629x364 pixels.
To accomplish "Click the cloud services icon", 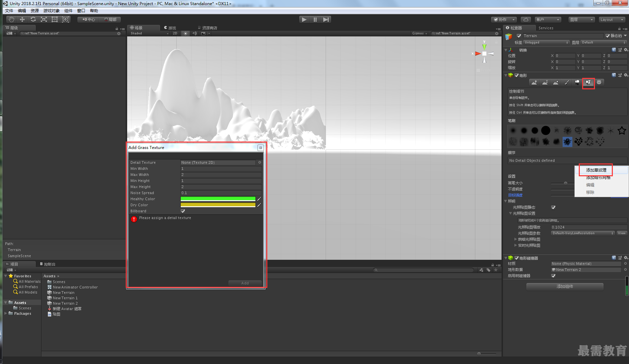I will click(526, 20).
